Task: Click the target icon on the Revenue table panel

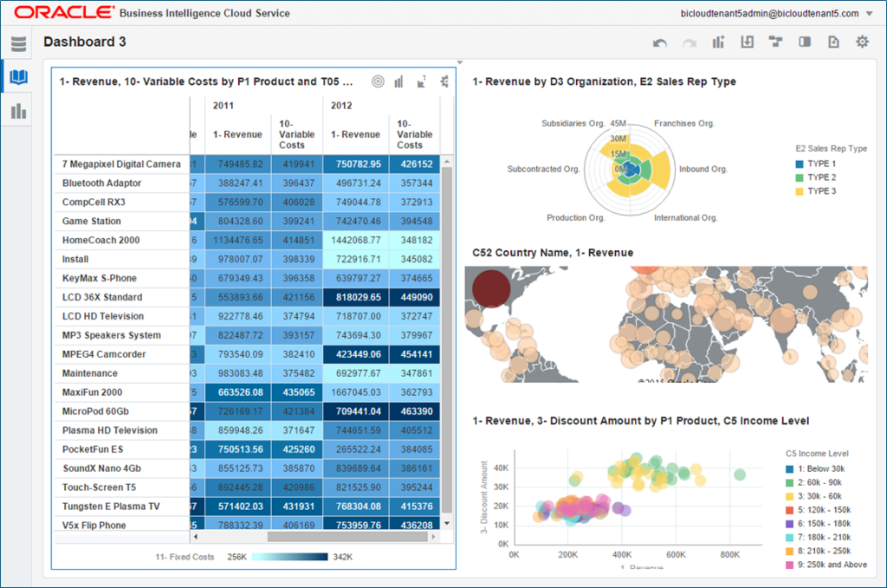Action: [378, 81]
